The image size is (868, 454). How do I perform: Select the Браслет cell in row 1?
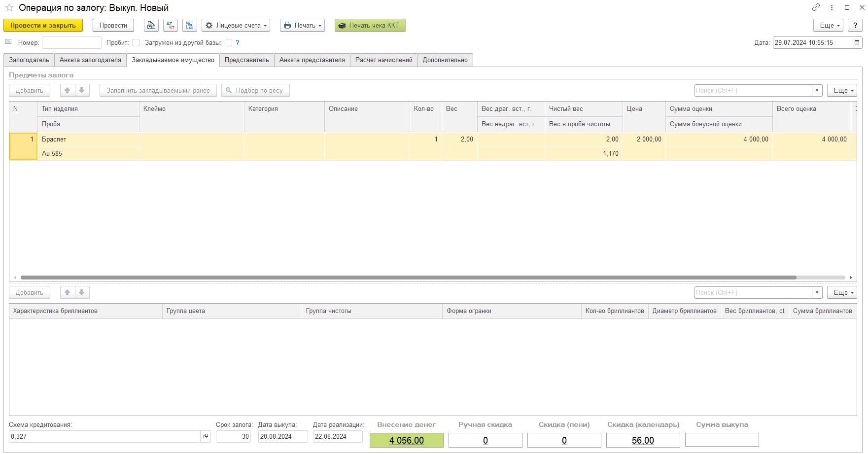click(88, 139)
